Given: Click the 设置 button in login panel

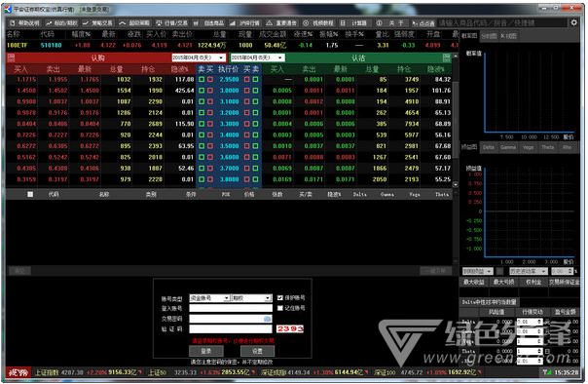Looking at the screenshot, I should coord(257,351).
